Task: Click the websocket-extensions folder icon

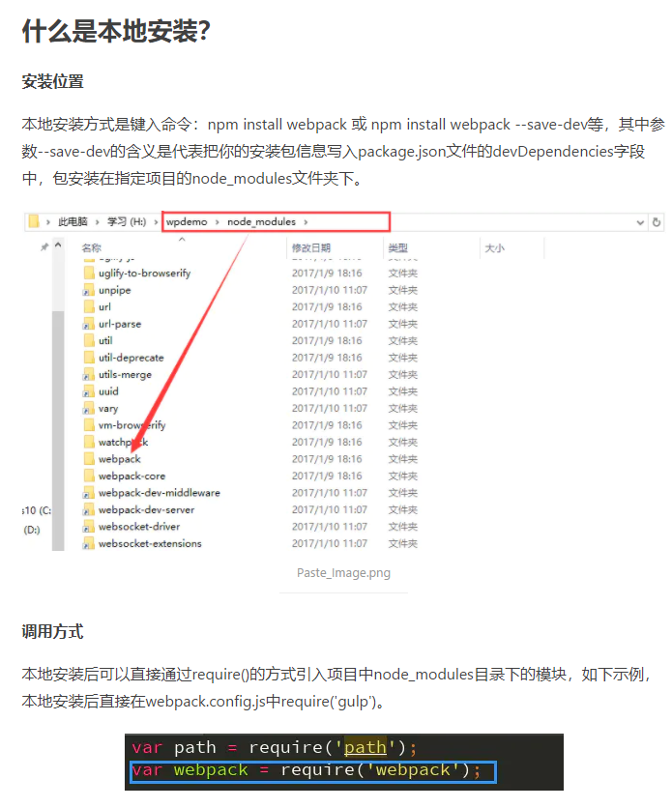Action: [89, 543]
